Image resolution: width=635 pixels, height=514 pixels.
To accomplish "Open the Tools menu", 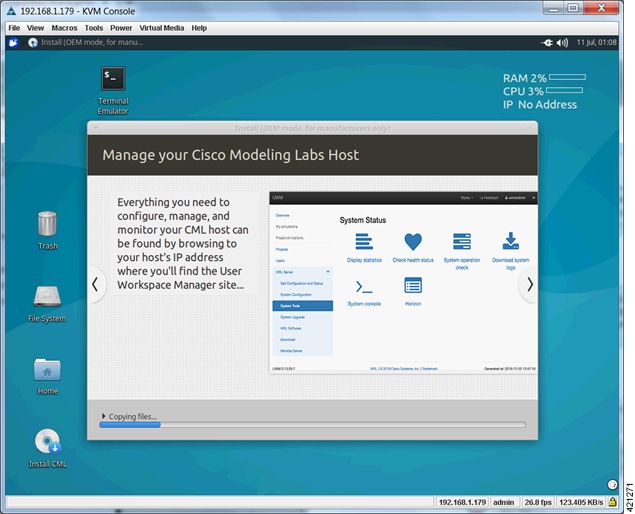I will 94,28.
